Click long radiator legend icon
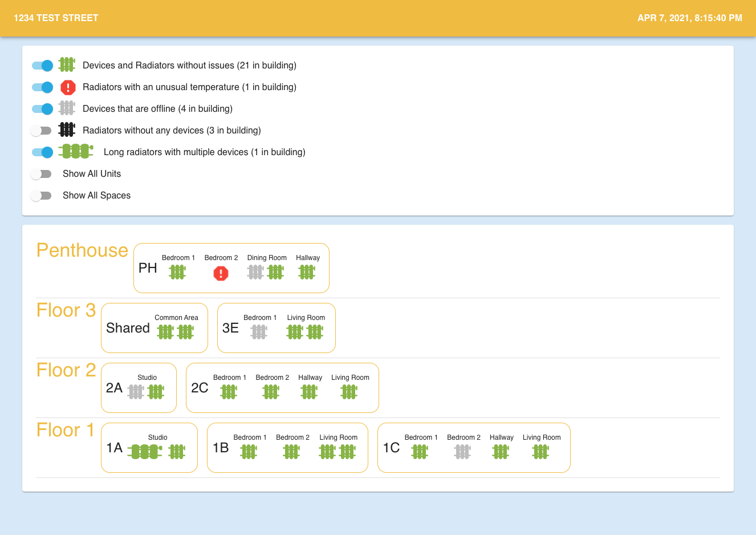Viewport: 756px width, 535px height. [76, 151]
